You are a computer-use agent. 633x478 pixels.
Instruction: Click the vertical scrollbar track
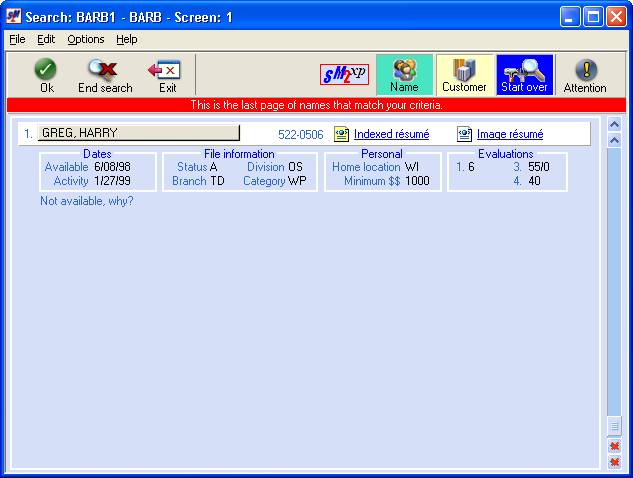(x=614, y=283)
